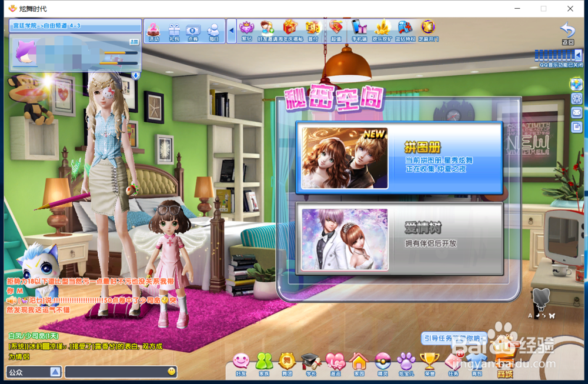Open the 蓝钻特权 blue diamond privilege icon
Image resolution: width=588 pixels, height=384 pixels.
(x=405, y=31)
